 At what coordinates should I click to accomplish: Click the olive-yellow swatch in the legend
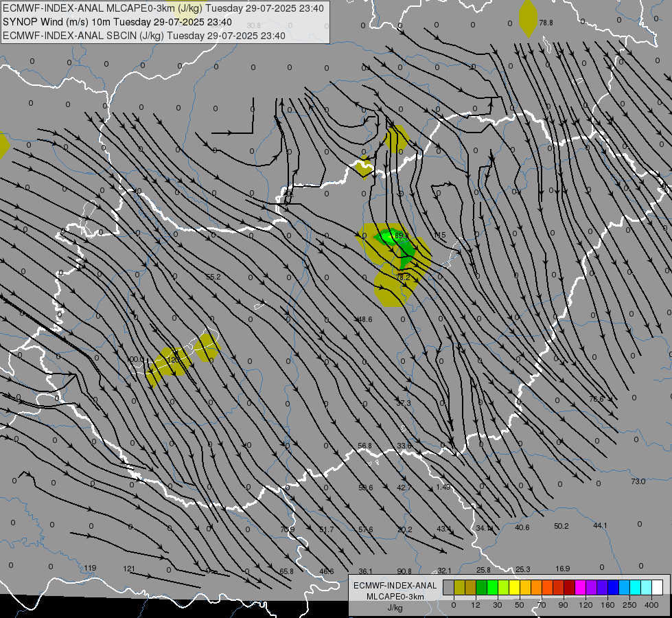point(459,588)
